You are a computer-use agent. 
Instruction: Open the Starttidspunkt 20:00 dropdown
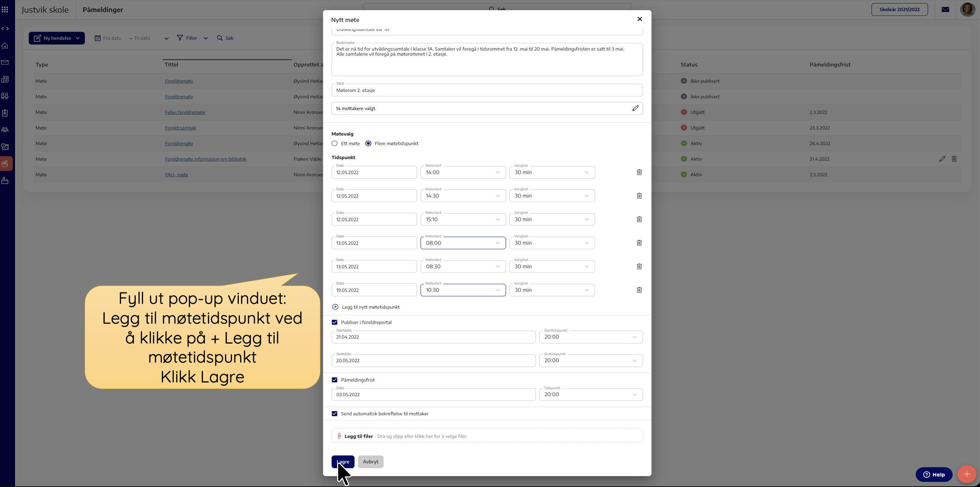pyautogui.click(x=591, y=337)
